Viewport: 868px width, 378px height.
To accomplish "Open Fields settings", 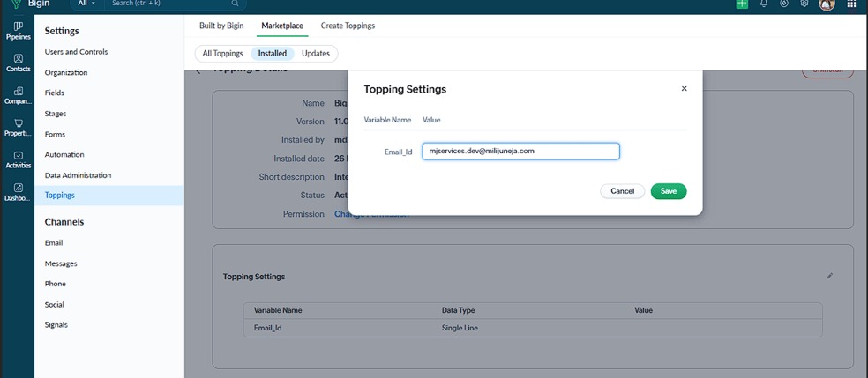I will (55, 93).
